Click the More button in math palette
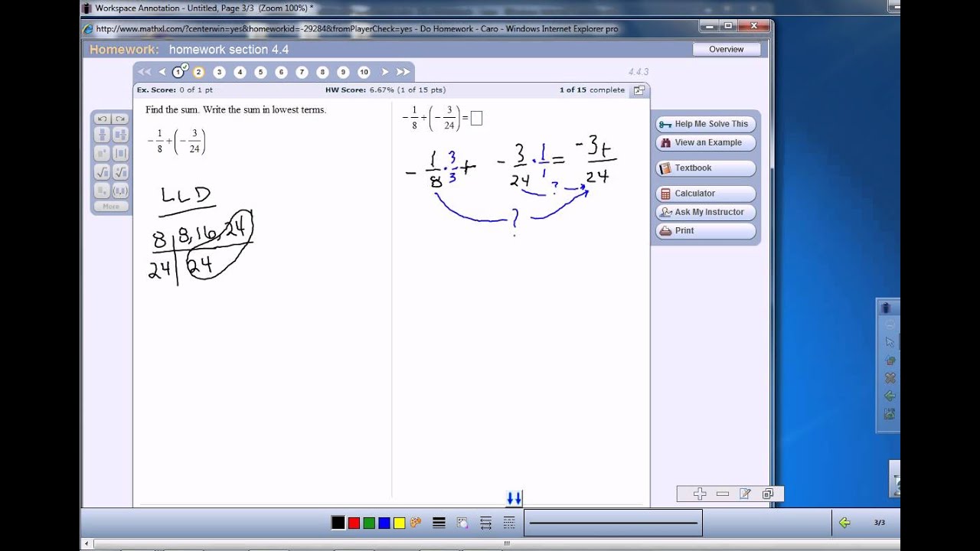Image resolution: width=980 pixels, height=551 pixels. [111, 207]
